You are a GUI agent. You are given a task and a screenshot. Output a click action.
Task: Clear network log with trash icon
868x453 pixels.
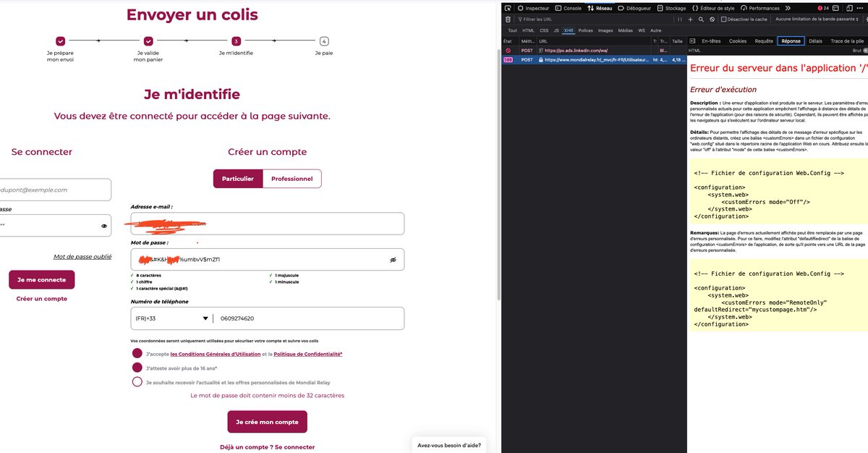508,20
